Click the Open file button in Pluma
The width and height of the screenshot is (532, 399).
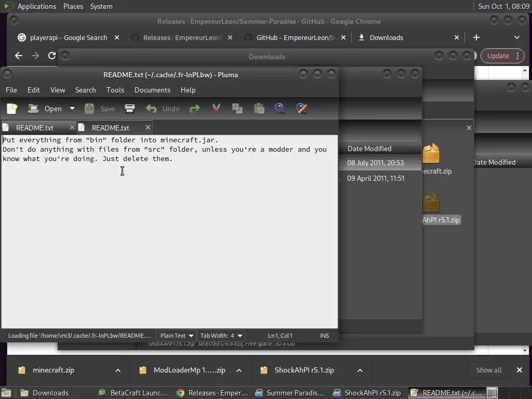[45, 109]
